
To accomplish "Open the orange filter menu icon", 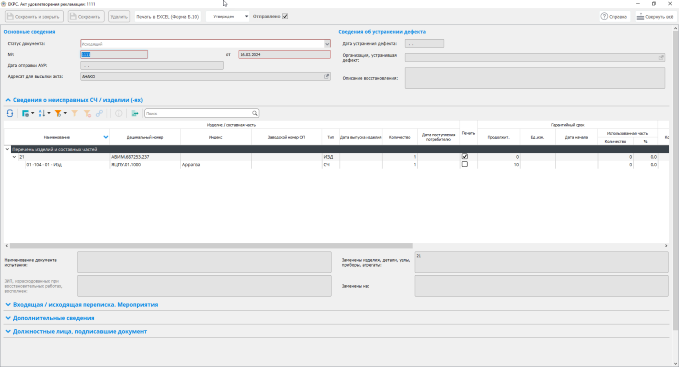I will coord(60,113).
